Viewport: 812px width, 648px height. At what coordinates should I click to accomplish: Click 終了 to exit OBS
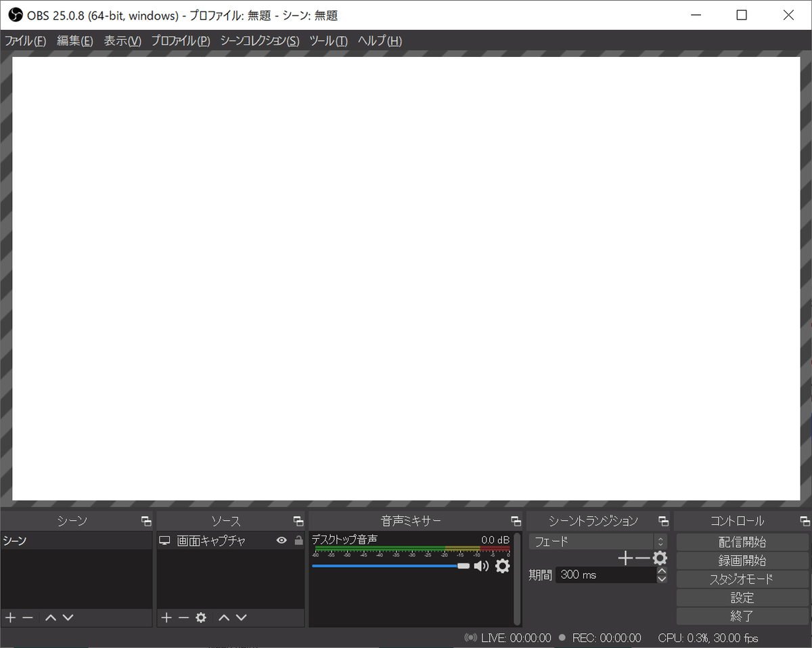click(742, 616)
